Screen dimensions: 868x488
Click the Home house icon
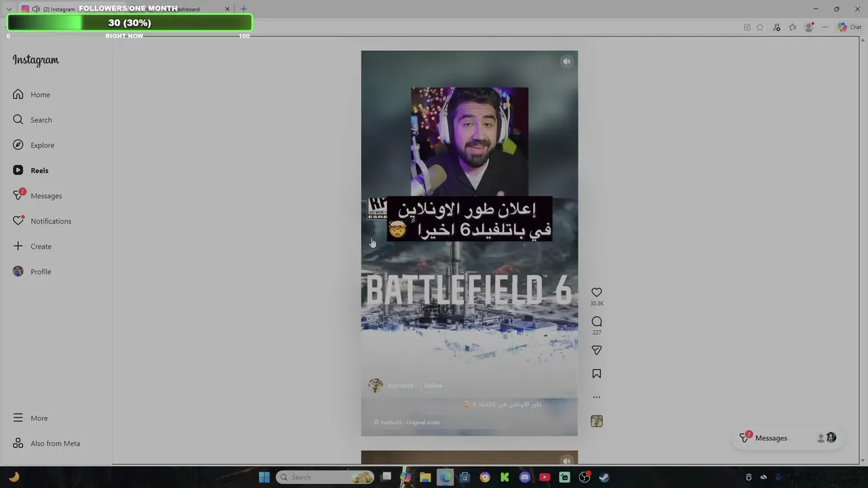(18, 94)
